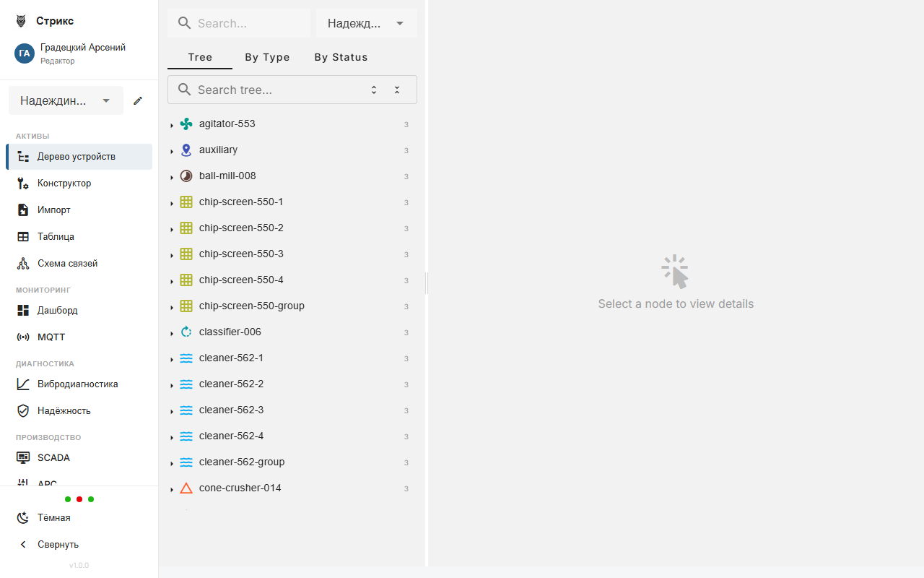
Task: Open Вибродиагностика from the sidebar
Action: coord(78,384)
